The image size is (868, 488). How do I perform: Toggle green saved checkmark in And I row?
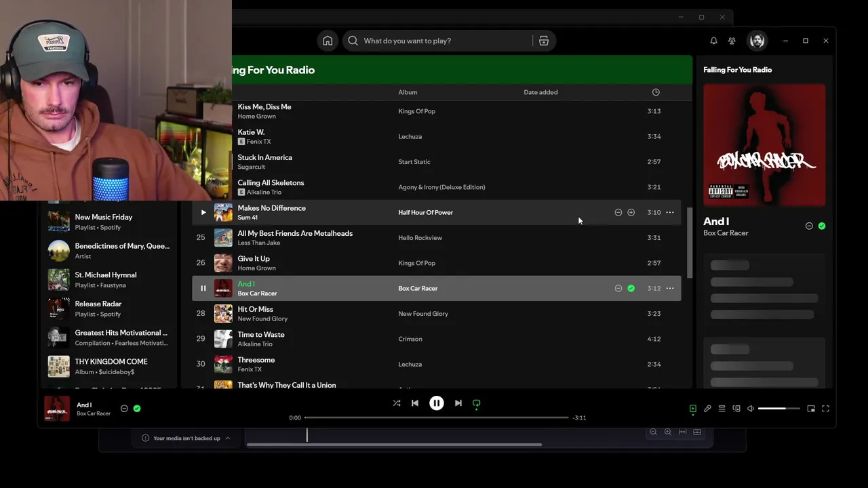pos(631,288)
